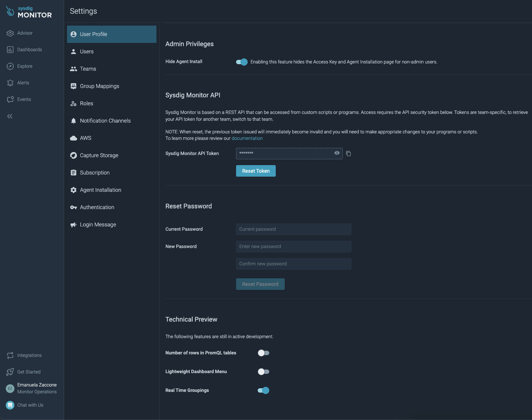Open Roles settings label
Screen dimensions: 532x420
tap(87, 103)
